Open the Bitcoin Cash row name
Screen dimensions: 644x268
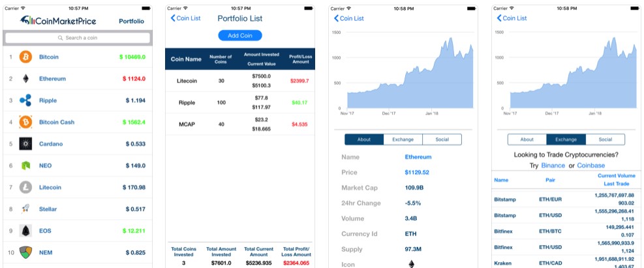click(57, 122)
